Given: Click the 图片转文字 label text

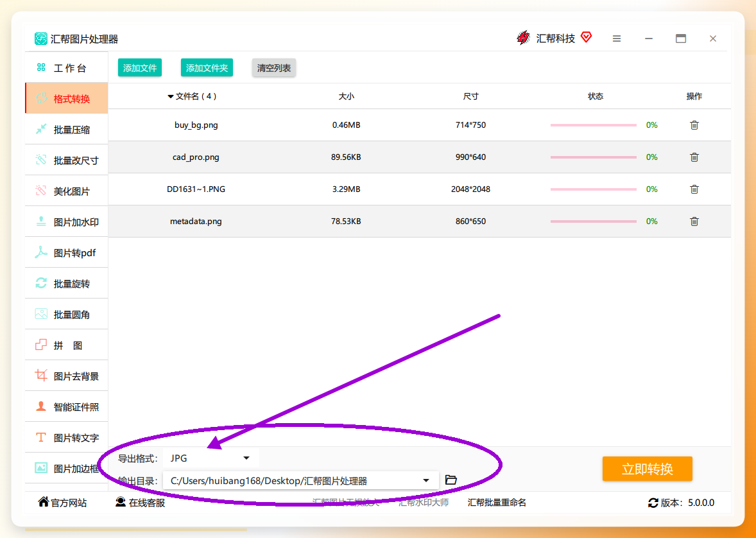Looking at the screenshot, I should 76,438.
